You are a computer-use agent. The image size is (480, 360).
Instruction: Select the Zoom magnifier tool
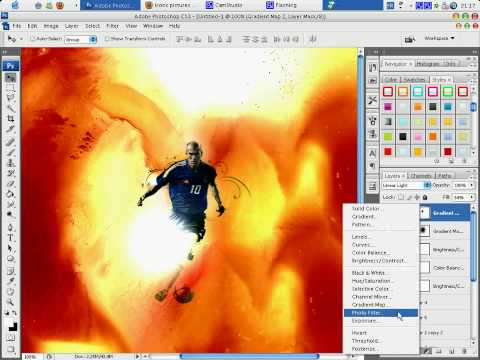(11, 302)
